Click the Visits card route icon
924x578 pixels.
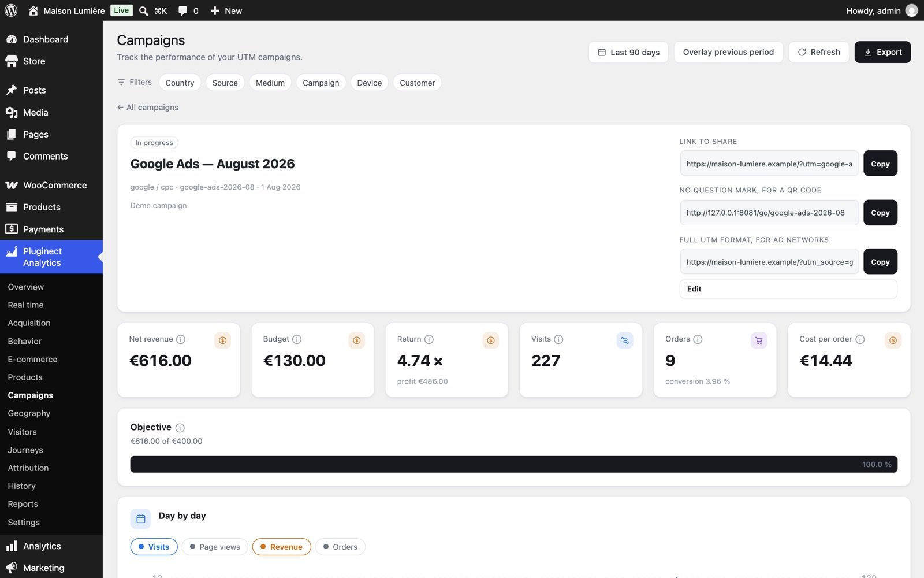[x=625, y=340]
